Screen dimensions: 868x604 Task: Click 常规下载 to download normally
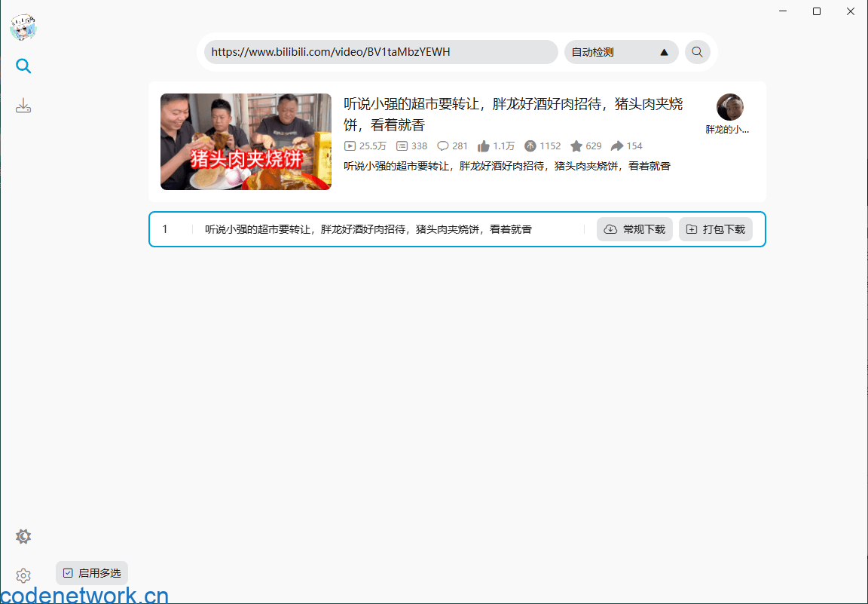634,229
